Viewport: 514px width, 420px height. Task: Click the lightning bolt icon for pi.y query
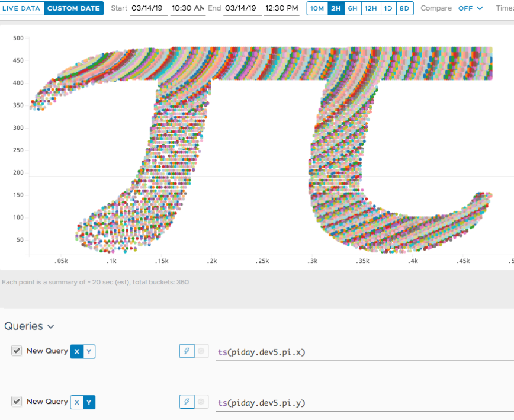[x=187, y=402]
